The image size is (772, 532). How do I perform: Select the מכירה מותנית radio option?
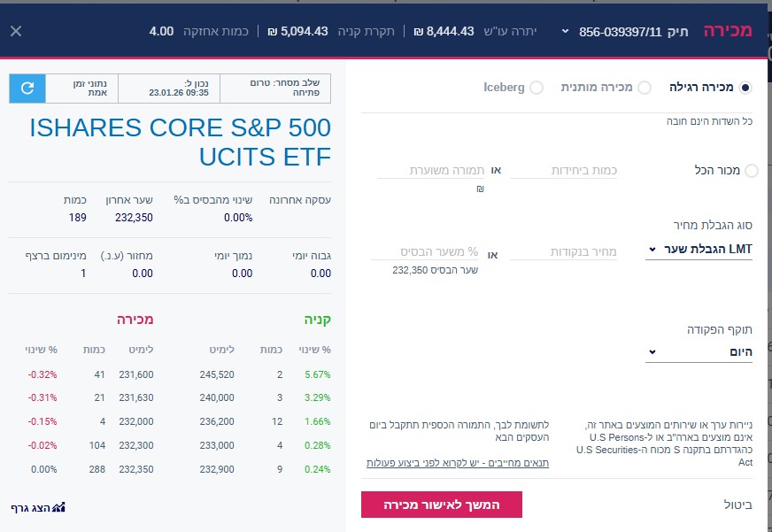[644, 88]
